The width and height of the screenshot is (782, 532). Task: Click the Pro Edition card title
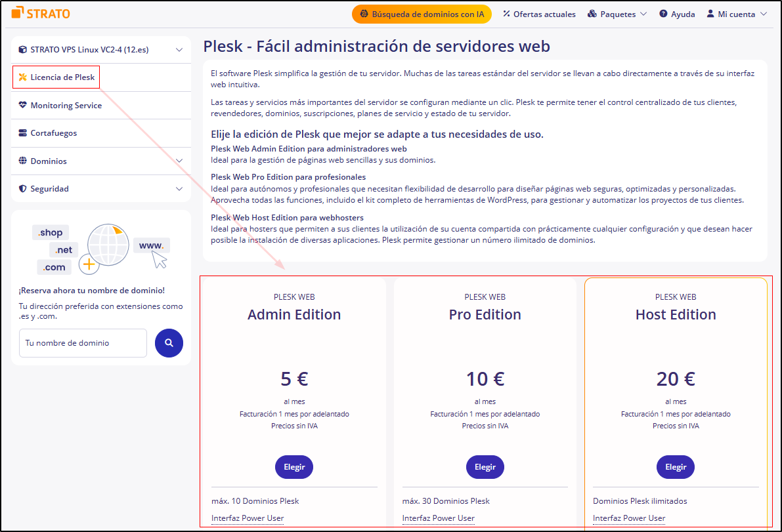coord(485,314)
